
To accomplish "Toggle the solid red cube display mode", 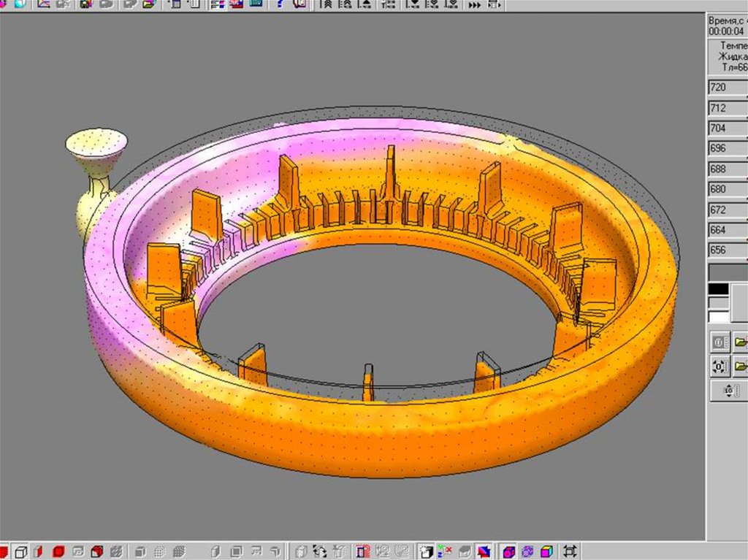I will (x=58, y=551).
